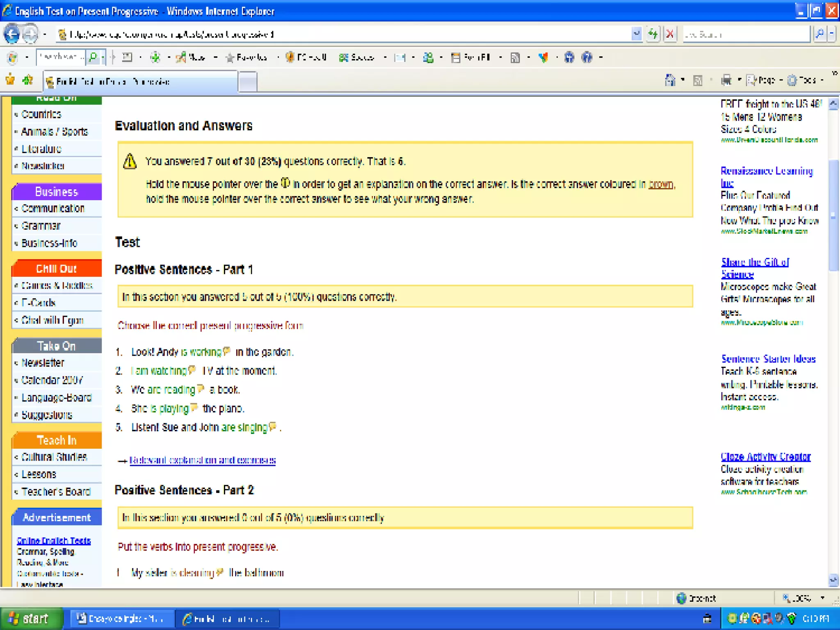840x630 pixels.
Task: Click the Refresh page icon
Action: click(x=653, y=34)
